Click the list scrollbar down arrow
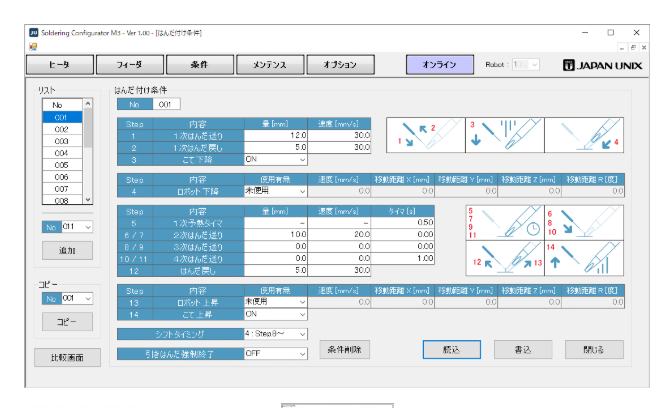 (88, 199)
